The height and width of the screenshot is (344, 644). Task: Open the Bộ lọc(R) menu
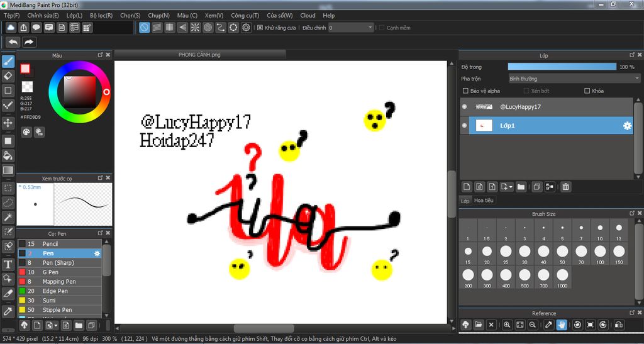pos(101,15)
